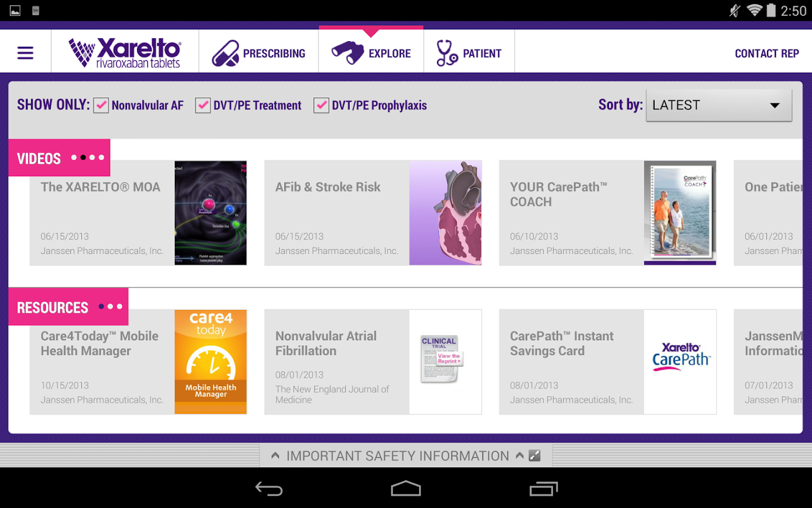Tap the Contact Rep link

[767, 54]
